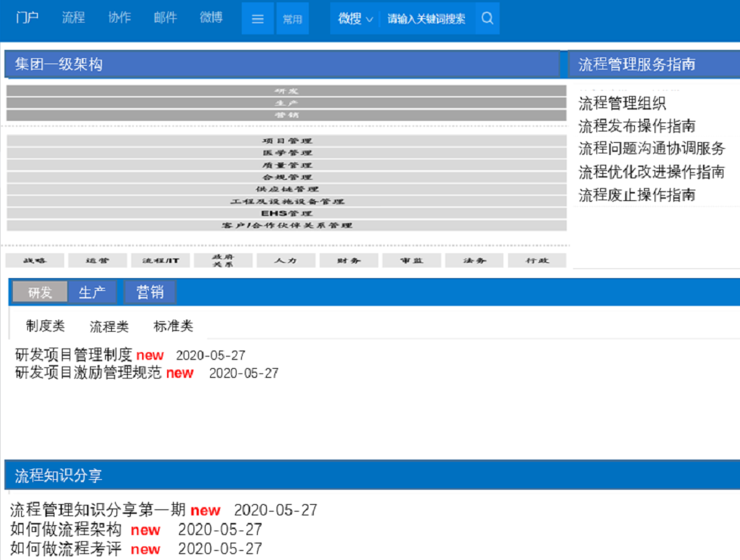Switch to the 流程类 sub-tab
This screenshot has height=560, width=740.
109,326
